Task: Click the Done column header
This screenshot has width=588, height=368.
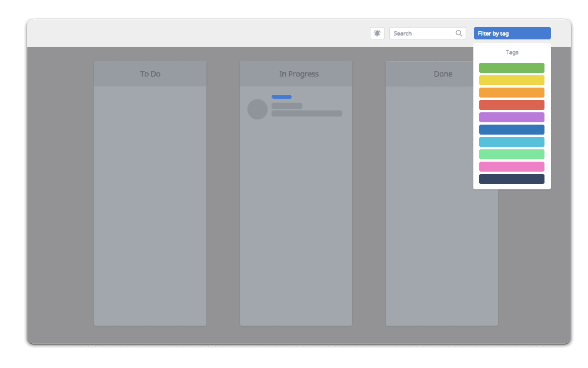Action: tap(443, 74)
